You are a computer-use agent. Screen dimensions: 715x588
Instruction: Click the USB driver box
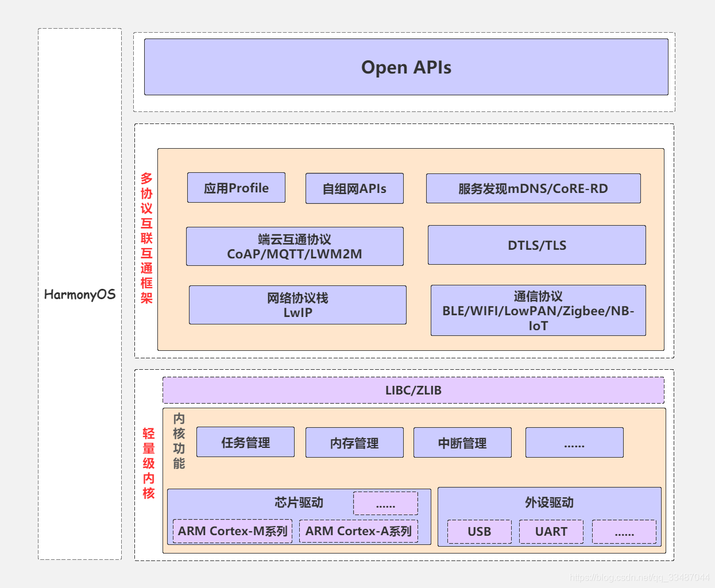[x=480, y=532]
